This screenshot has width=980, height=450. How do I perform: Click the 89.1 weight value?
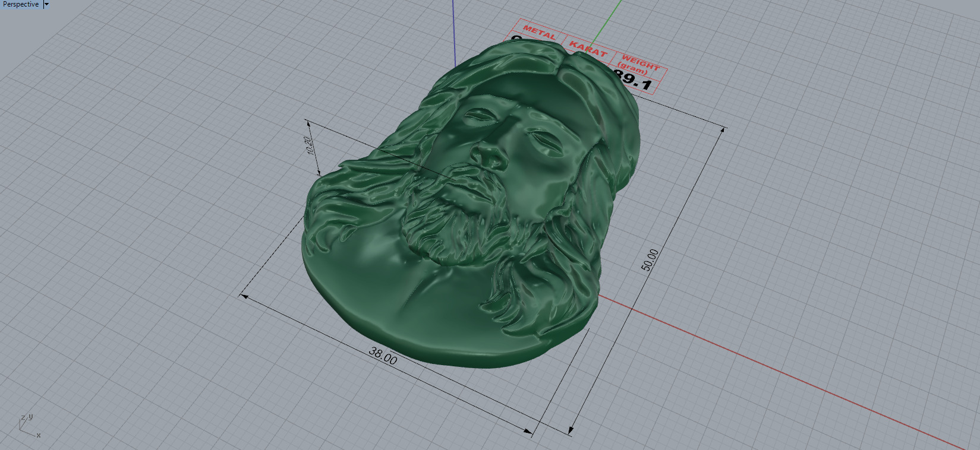(x=632, y=80)
